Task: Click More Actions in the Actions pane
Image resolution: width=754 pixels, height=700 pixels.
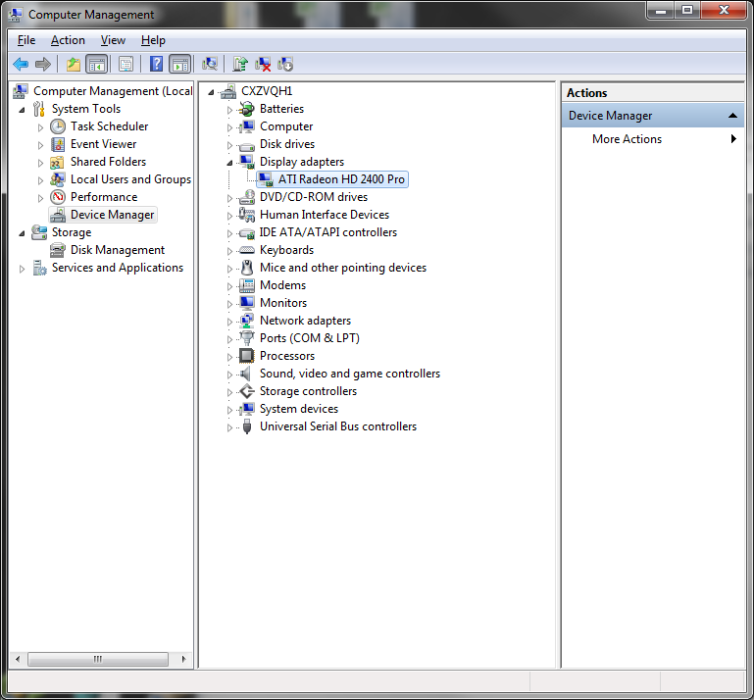Action: [627, 139]
